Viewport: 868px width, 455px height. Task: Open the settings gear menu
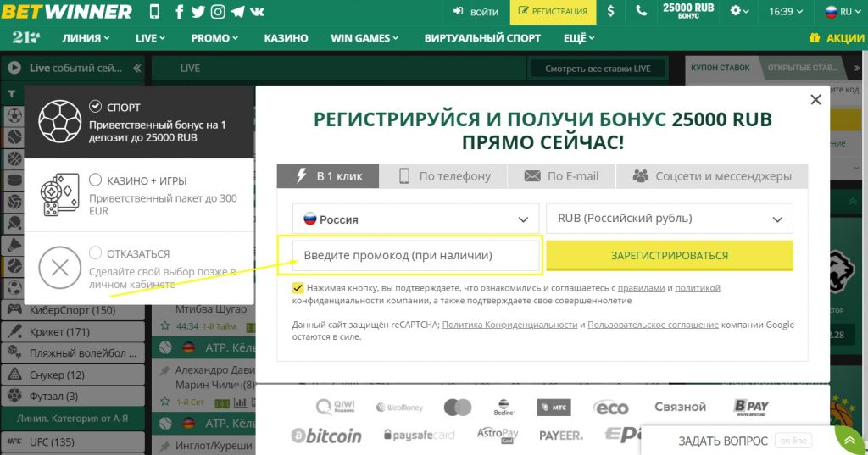(739, 11)
